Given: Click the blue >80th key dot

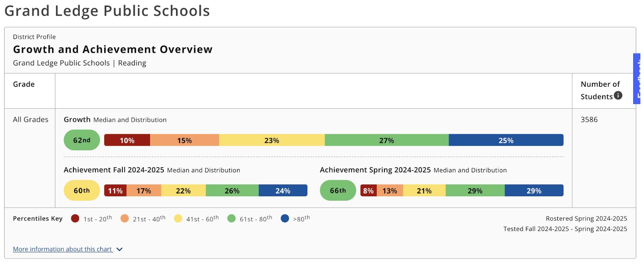Looking at the screenshot, I should tap(285, 218).
